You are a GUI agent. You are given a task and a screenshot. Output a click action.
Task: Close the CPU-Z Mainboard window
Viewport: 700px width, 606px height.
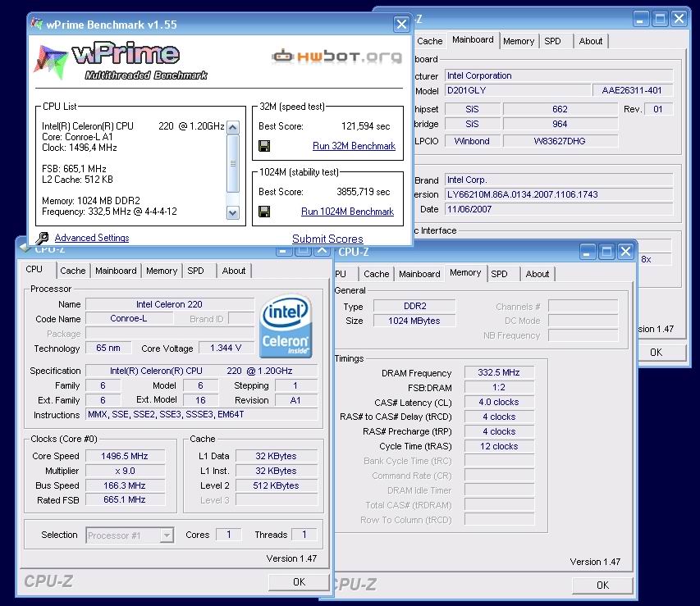679,19
